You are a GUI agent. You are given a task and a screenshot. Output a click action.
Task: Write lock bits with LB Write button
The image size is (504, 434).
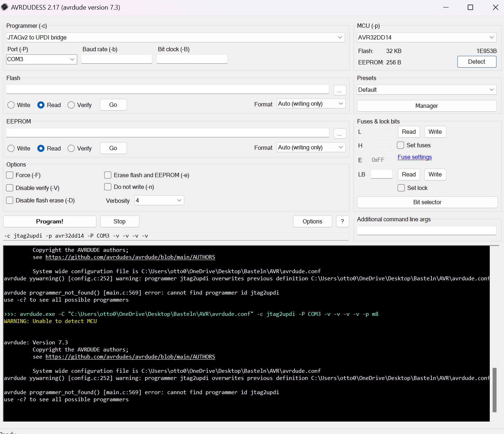435,174
